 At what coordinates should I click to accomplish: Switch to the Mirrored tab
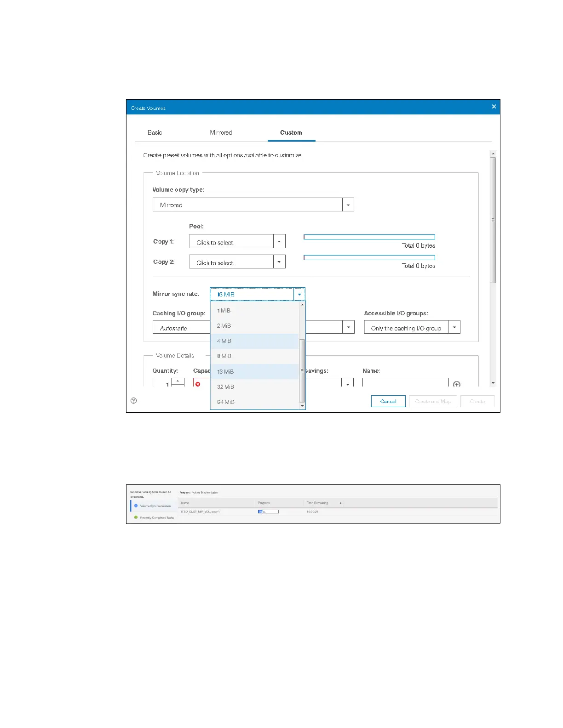[221, 133]
